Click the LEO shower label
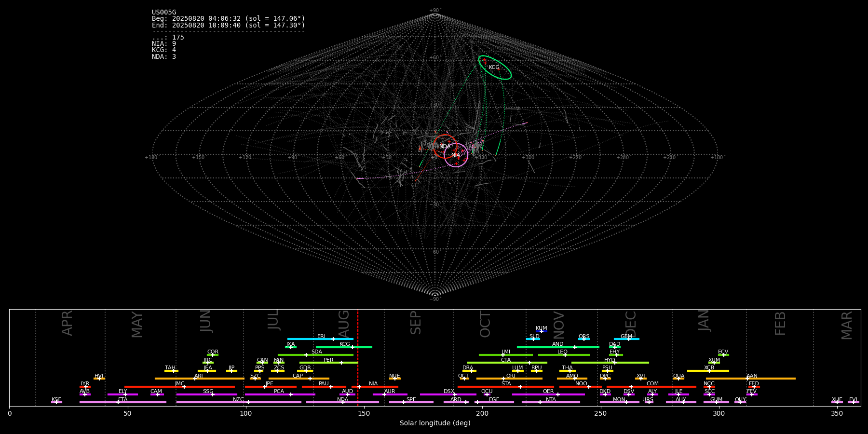Screen dimensions: 868x434 (563, 352)
